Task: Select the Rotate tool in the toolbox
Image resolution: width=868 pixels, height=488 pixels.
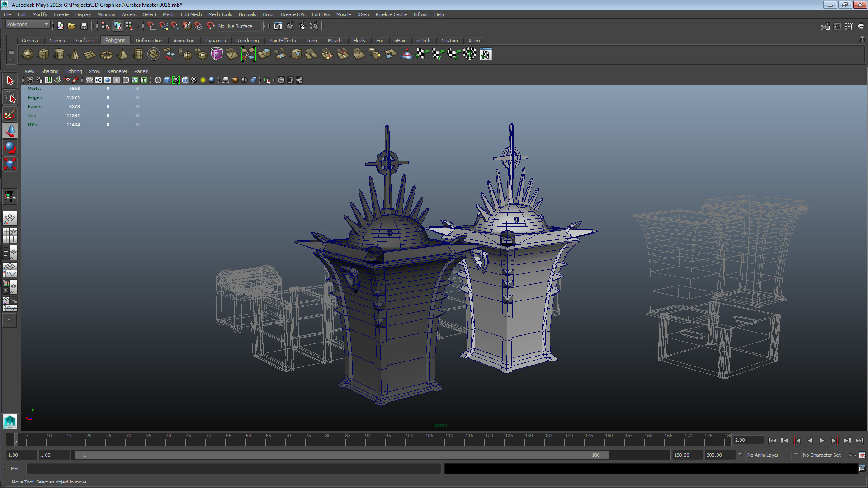Action: click(x=10, y=147)
